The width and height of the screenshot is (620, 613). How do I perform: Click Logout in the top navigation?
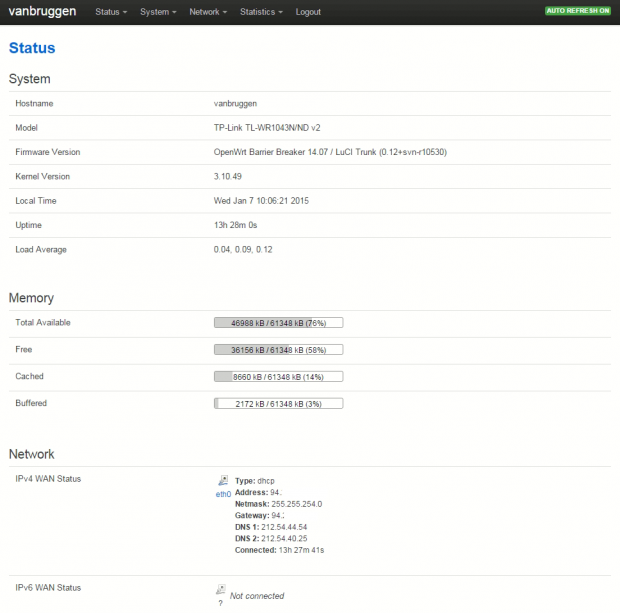[308, 12]
